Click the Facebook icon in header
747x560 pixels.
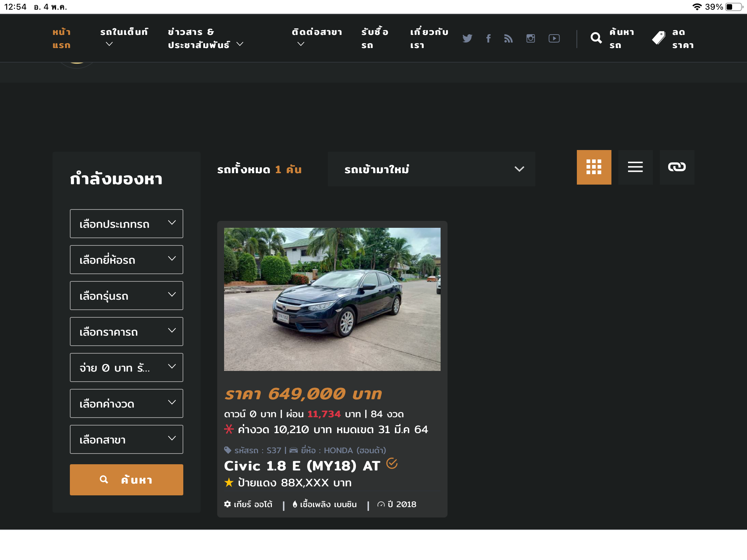pos(488,38)
